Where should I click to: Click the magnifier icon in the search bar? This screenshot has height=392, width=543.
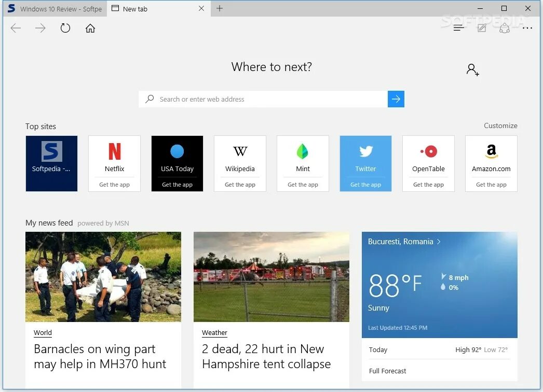click(150, 99)
